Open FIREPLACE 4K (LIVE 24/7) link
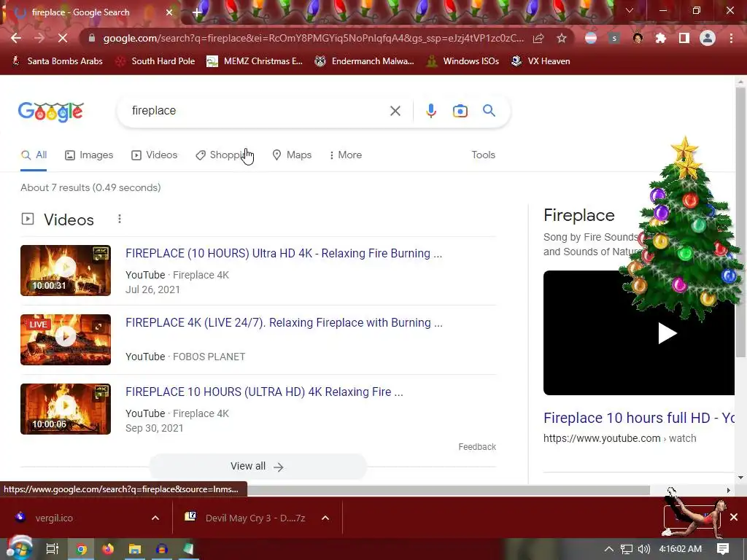The image size is (747, 560). point(284,323)
